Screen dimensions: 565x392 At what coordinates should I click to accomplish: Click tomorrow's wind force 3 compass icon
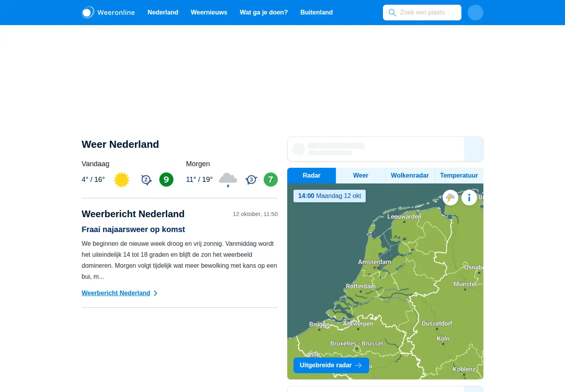pos(251,180)
